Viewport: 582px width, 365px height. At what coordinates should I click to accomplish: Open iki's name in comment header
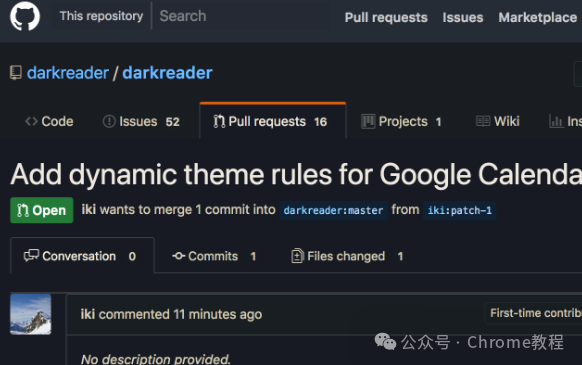[x=88, y=314]
